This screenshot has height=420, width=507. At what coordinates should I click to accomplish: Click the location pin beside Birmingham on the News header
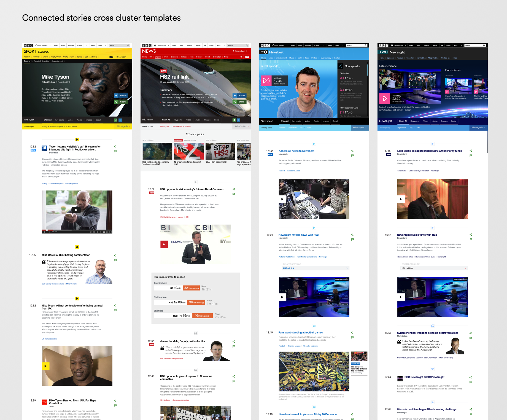click(233, 51)
